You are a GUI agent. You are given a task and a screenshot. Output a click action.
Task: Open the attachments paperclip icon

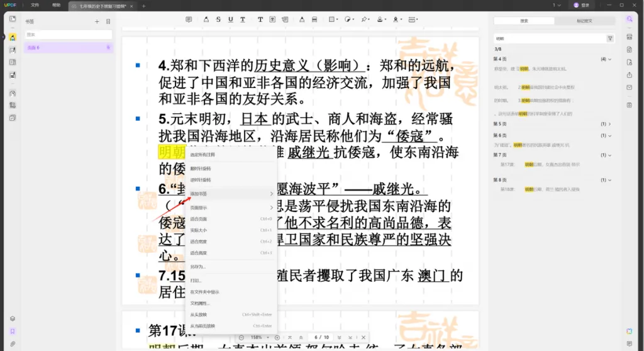click(x=13, y=343)
